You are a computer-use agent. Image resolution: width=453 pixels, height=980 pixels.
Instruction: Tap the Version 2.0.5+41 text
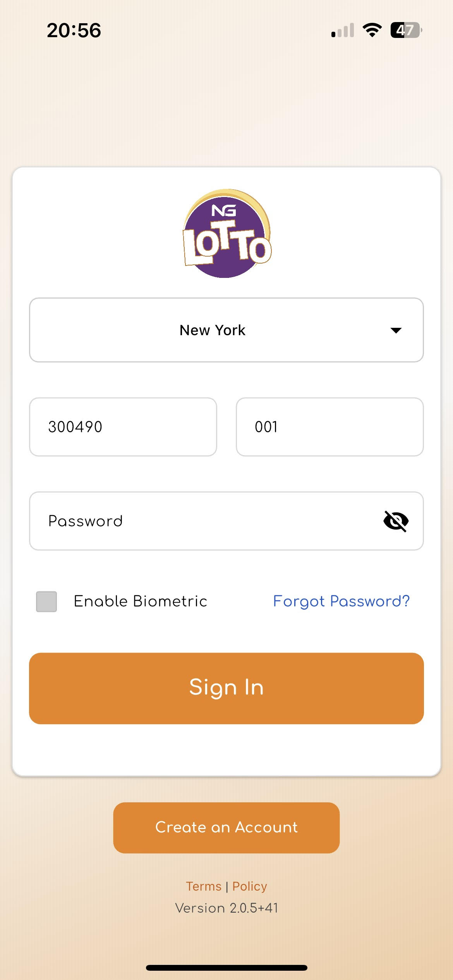[x=226, y=908]
